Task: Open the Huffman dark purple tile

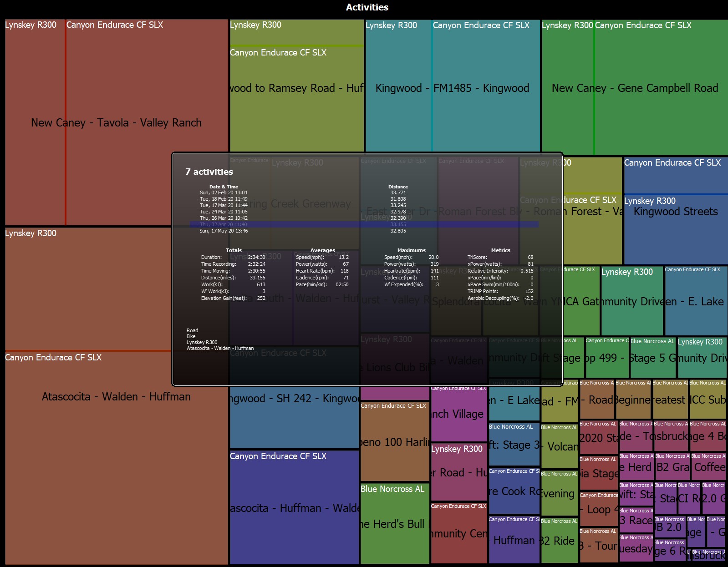Action: 514,540
